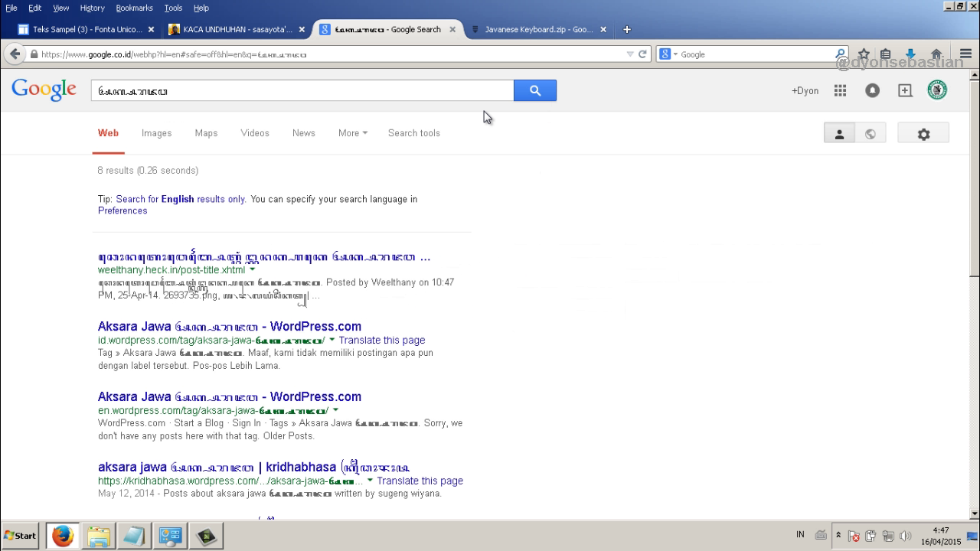The width and height of the screenshot is (980, 551).
Task: Click the Google logo
Action: coord(44,90)
